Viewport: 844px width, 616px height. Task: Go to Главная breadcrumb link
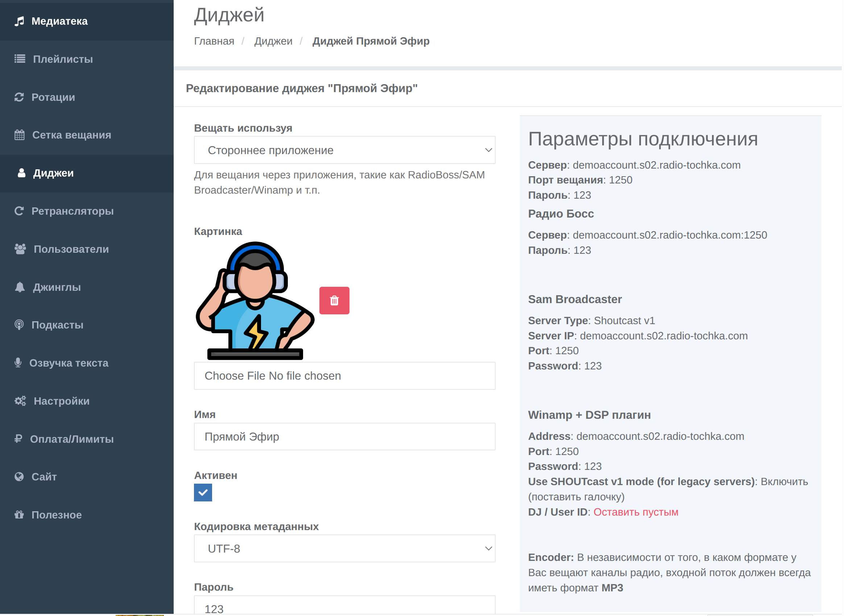coord(214,41)
